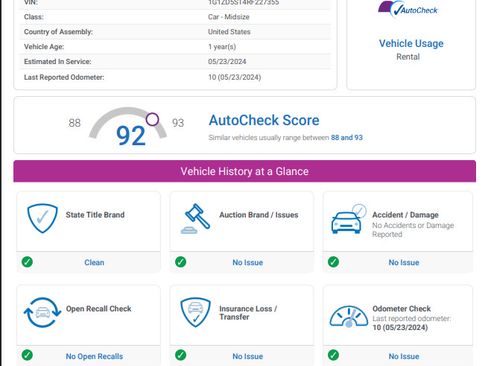Screen dimensions: 488x366
Task: Click the 'Class:' label
Action: click(x=34, y=17)
